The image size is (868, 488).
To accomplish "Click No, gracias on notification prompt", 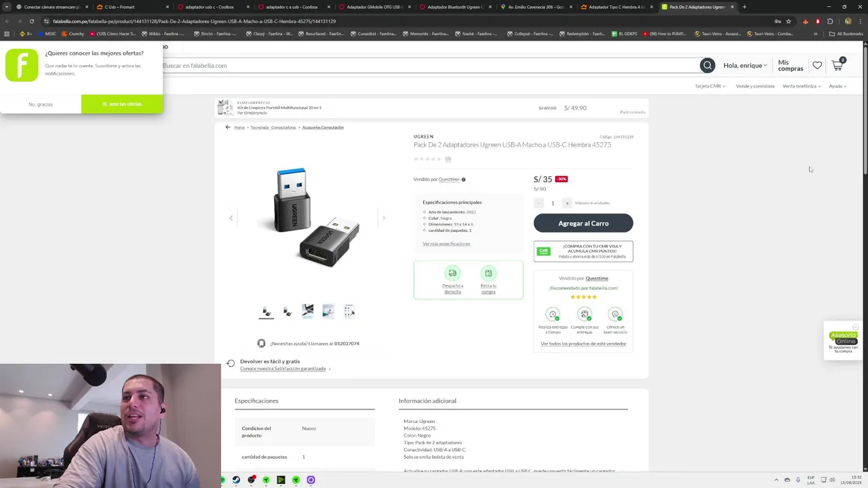I will 41,104.
